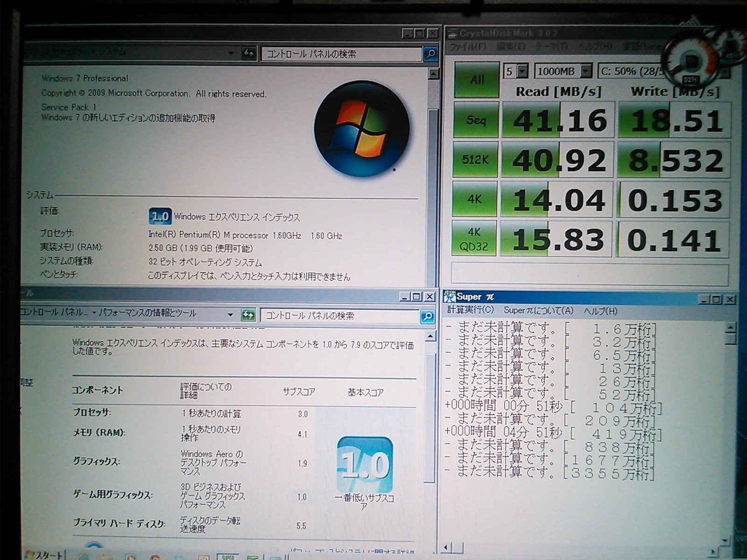
Task: Click the プライマリ ハード ディスク subscore 5.5
Action: click(301, 526)
